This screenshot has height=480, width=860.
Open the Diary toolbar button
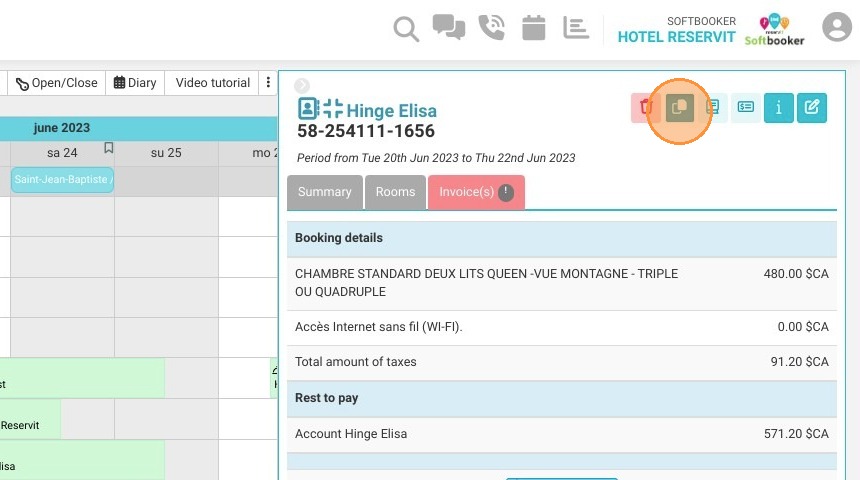tap(135, 83)
